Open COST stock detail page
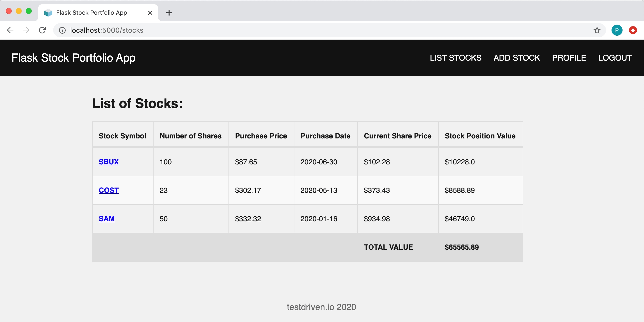The image size is (644, 322). [x=108, y=190]
